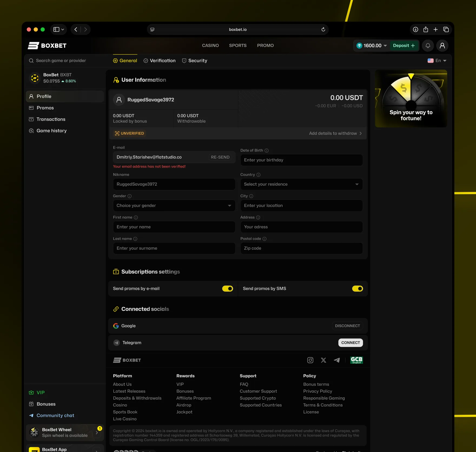Switch to the General tab
476x452 pixels.
125,61
